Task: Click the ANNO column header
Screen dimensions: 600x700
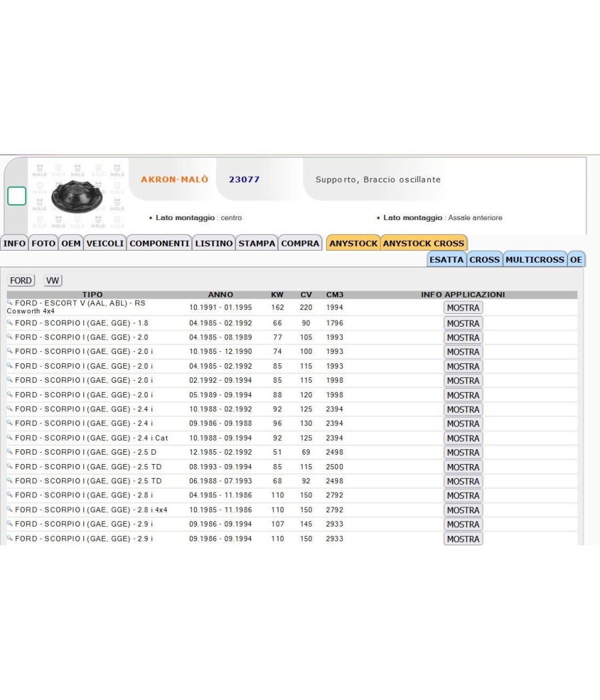Action: click(221, 295)
